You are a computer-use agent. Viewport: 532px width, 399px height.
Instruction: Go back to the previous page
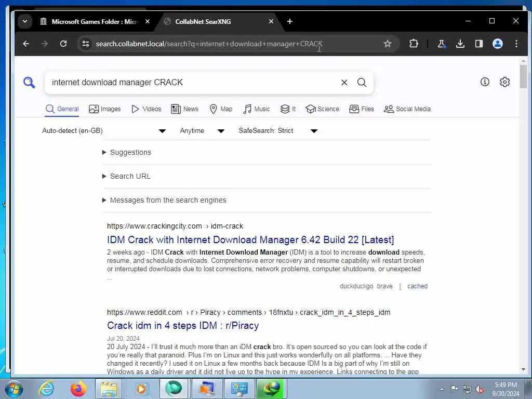point(26,44)
